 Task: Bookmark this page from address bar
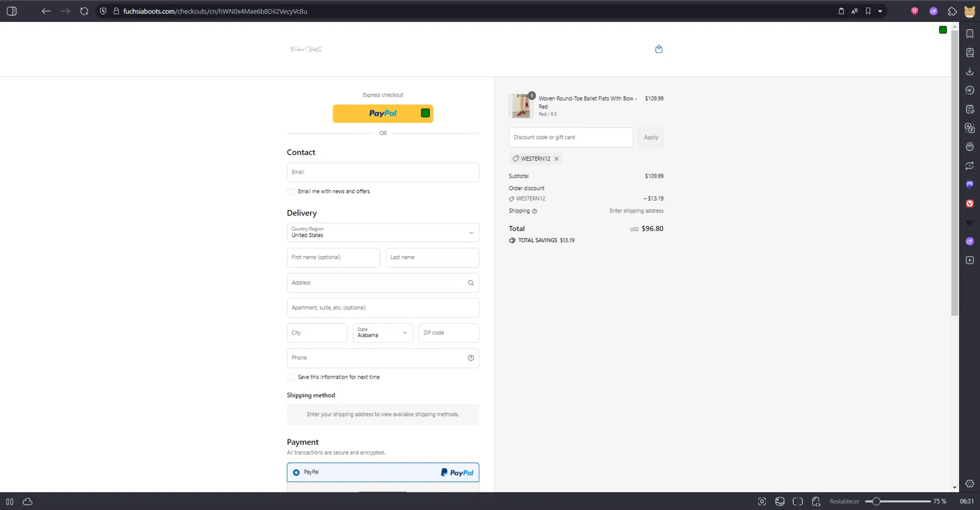[868, 11]
